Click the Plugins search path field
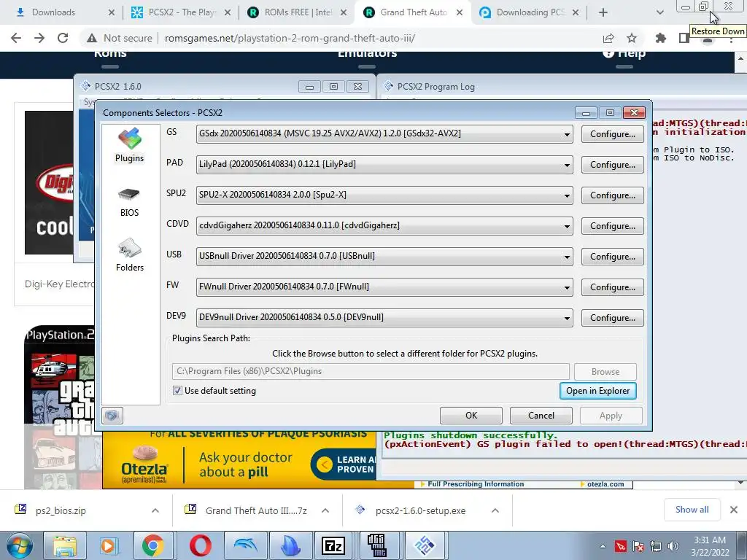The image size is (747, 560). pyautogui.click(x=371, y=371)
